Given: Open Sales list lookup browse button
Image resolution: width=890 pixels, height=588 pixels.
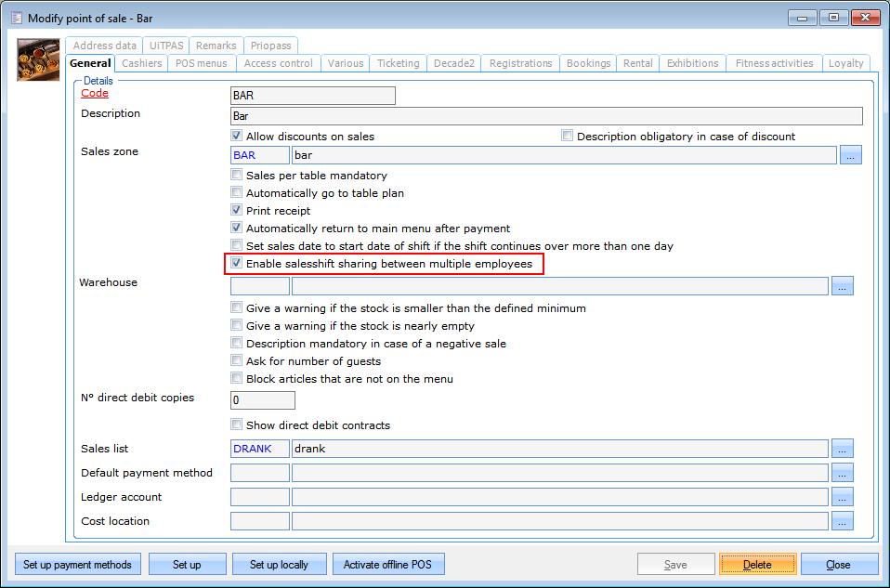Looking at the screenshot, I should point(842,450).
